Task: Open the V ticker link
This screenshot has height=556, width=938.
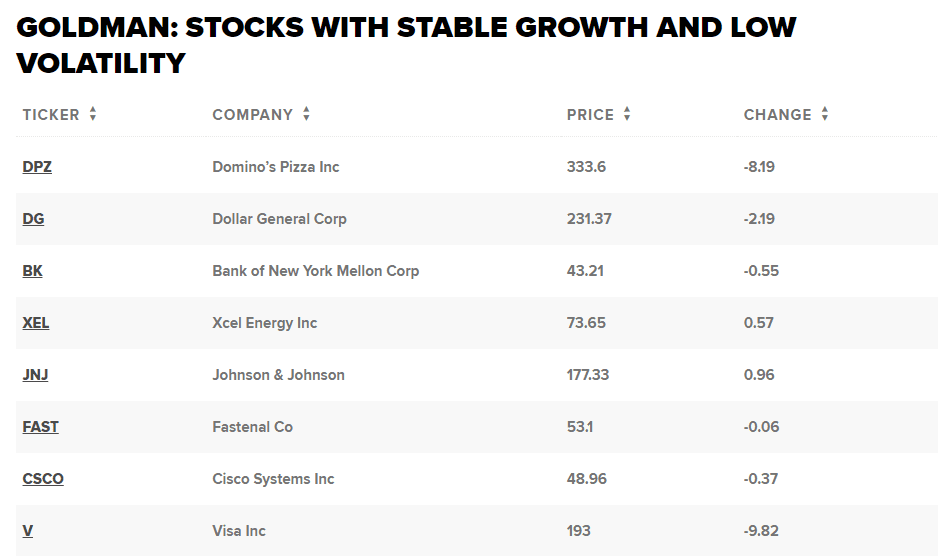Action: pos(28,531)
